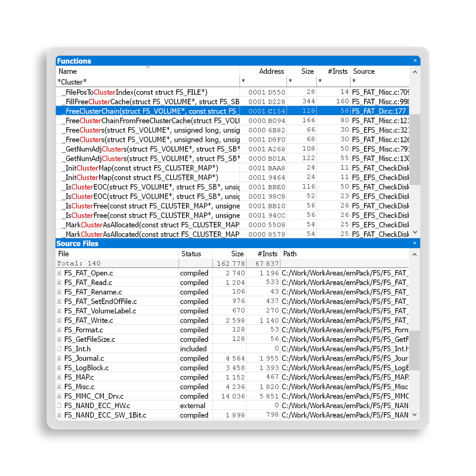Screen dimensions: 476x476
Task: Click the FS_FAT_Open.c file icon
Action: (x=59, y=273)
